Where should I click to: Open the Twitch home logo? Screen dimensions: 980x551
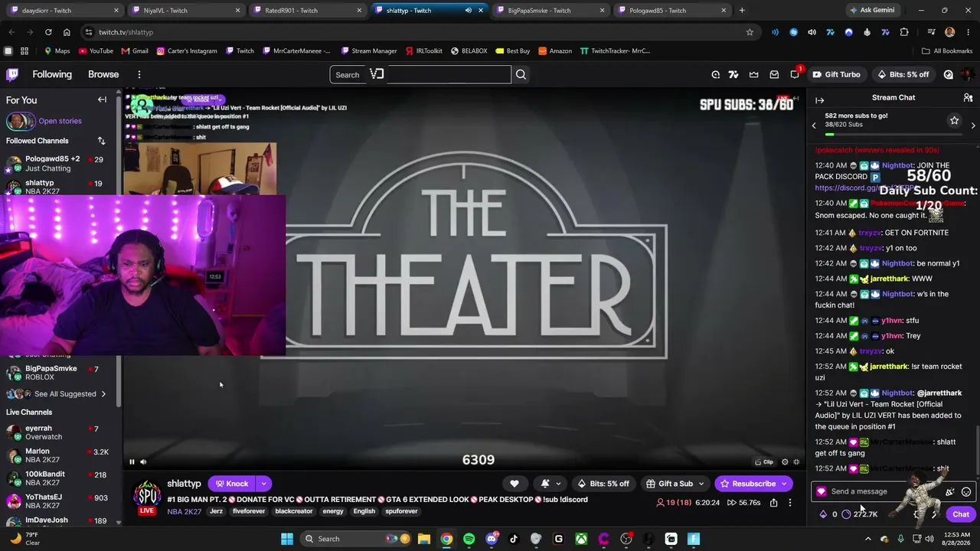click(12, 74)
